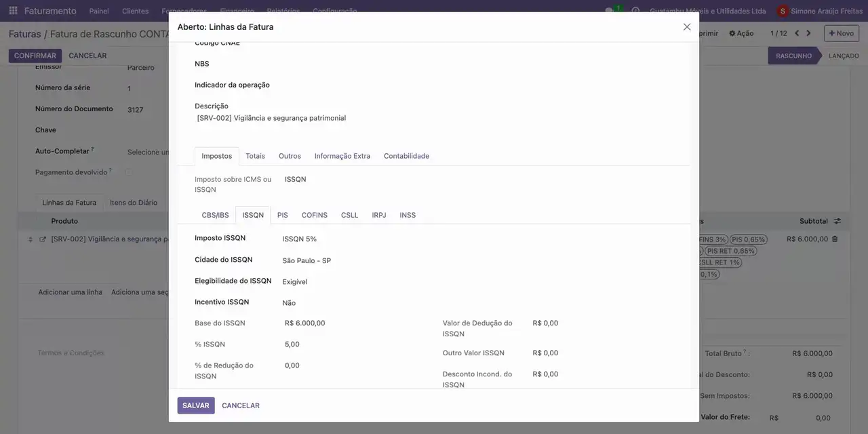Go to previous record arrow
The image size is (868, 434).
pyautogui.click(x=797, y=33)
